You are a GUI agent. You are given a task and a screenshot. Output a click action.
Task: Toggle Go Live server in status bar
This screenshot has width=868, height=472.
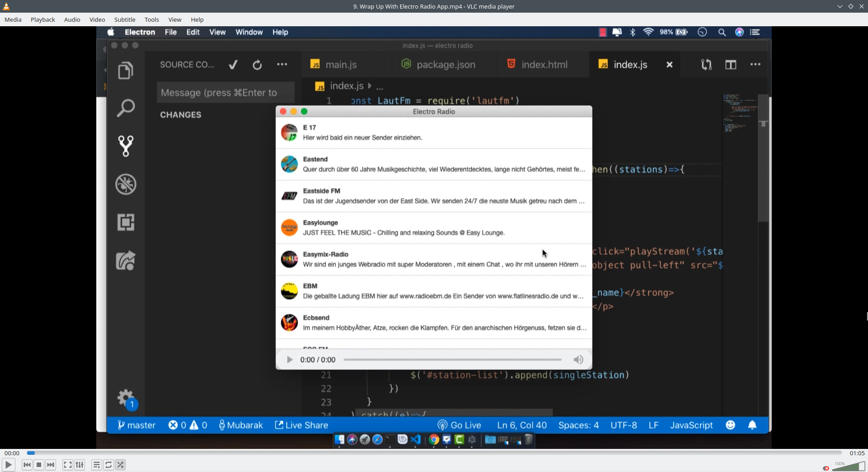click(459, 425)
